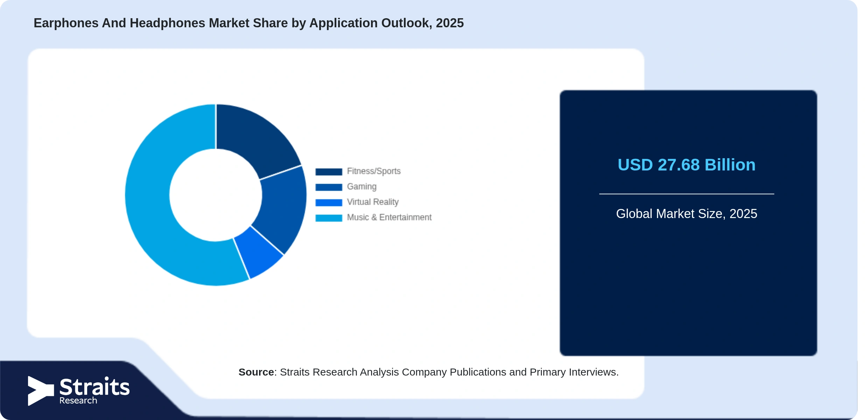Click the 'USD 27.68 Billion' value
868x420 pixels.
pos(686,165)
